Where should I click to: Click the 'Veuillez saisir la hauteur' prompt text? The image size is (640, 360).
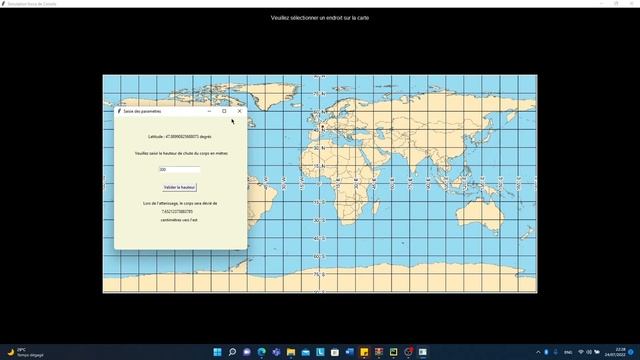[181, 153]
